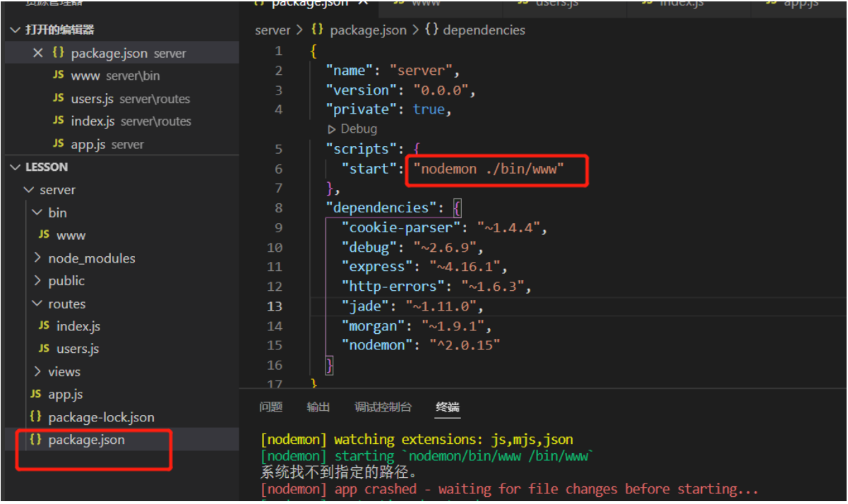Click the Debug code lens above scripts
Viewport: 848px width, 504px height.
point(352,128)
